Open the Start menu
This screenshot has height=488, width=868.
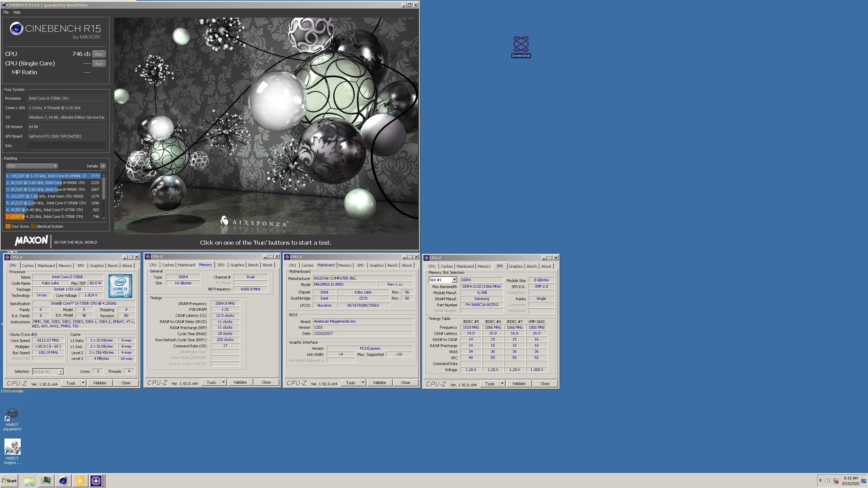[x=9, y=481]
